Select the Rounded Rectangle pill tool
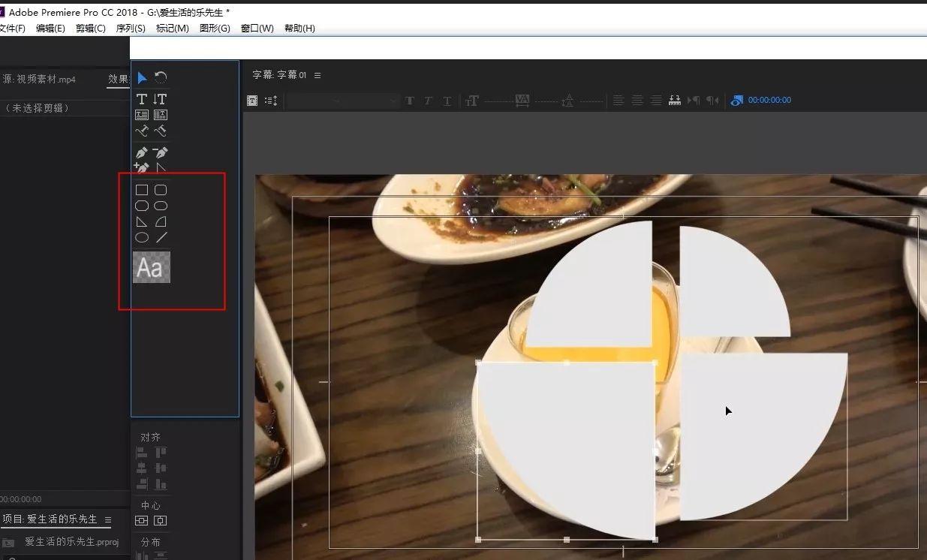Viewport: 927px width, 560px height. coord(160,206)
